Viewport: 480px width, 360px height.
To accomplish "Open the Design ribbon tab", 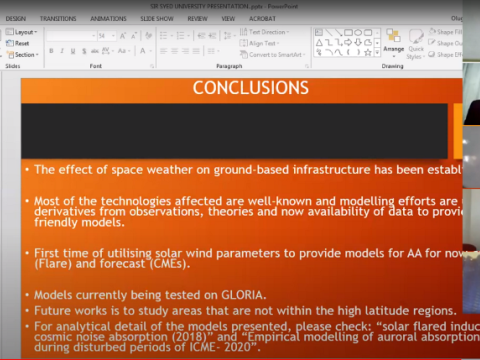I will 16,19.
